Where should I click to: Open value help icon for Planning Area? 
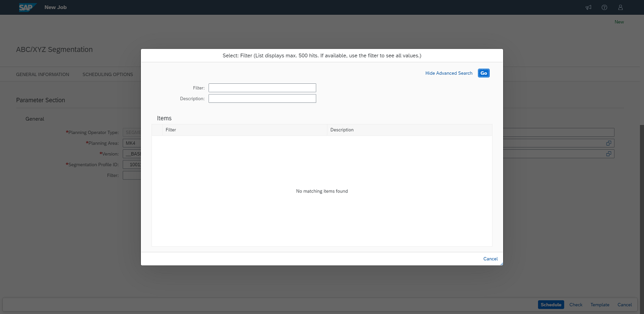pos(609,143)
